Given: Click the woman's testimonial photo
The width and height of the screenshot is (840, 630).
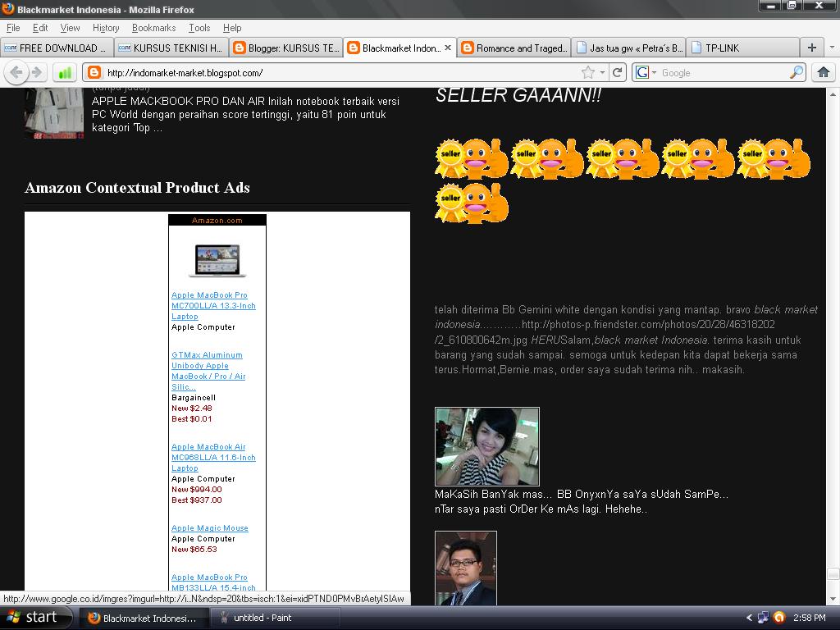Looking at the screenshot, I should (487, 446).
